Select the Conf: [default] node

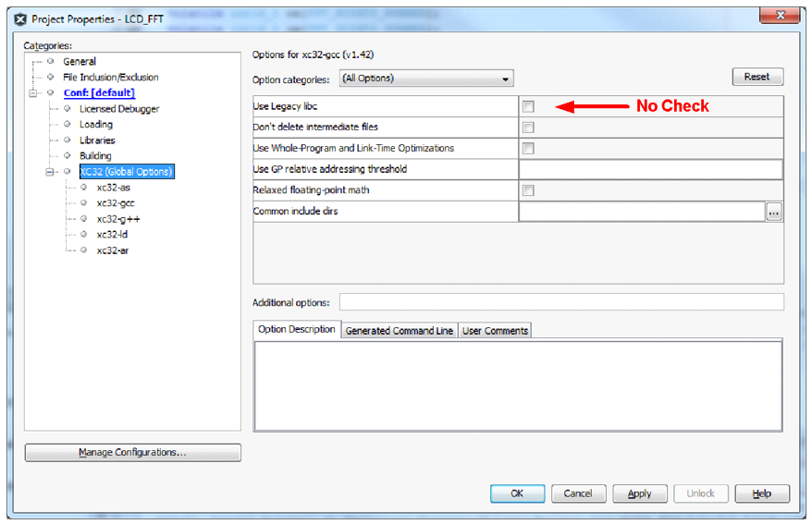(100, 93)
